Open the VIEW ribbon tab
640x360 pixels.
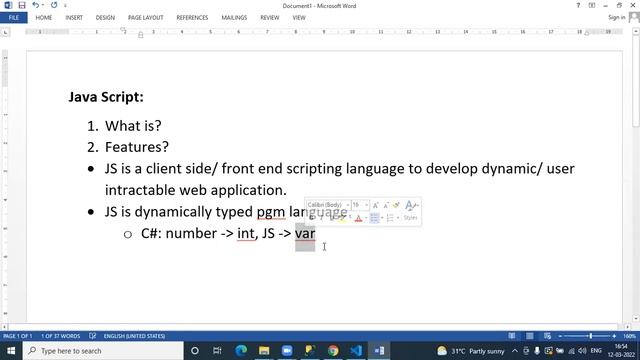(x=299, y=18)
